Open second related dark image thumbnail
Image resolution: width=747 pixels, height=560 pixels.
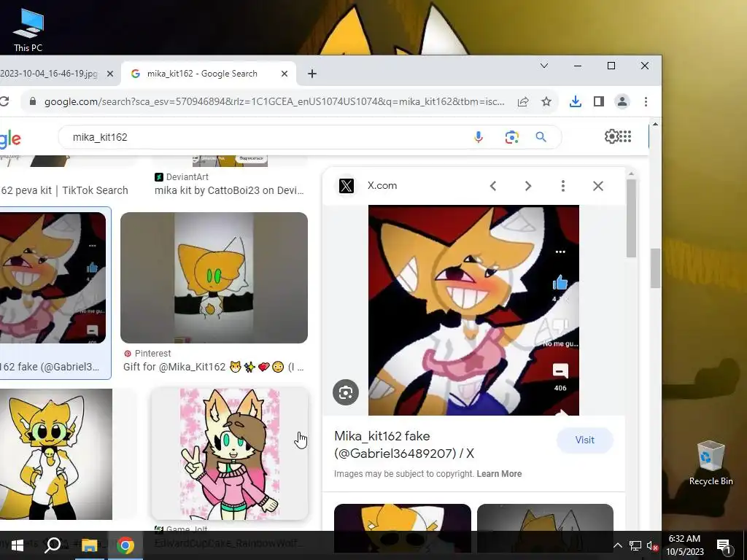[545, 517]
